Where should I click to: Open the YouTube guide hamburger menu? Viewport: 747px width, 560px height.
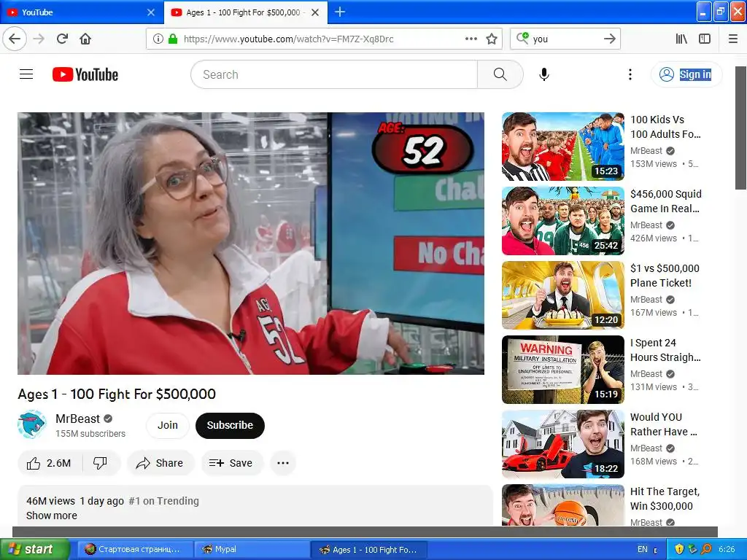click(26, 74)
